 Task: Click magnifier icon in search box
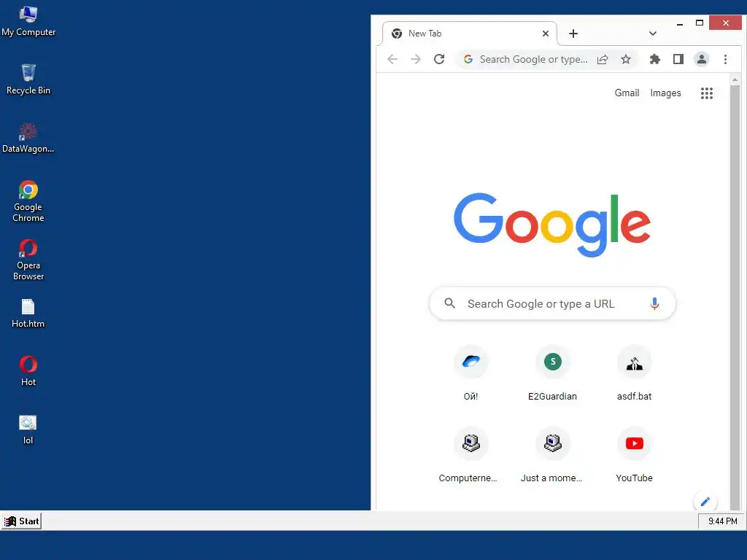tap(449, 303)
